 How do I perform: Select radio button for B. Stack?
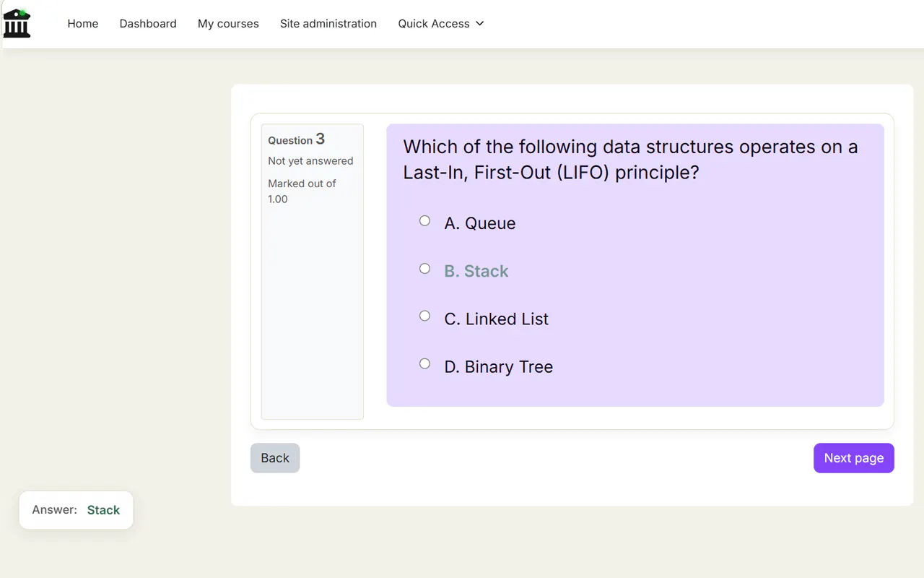(x=424, y=269)
